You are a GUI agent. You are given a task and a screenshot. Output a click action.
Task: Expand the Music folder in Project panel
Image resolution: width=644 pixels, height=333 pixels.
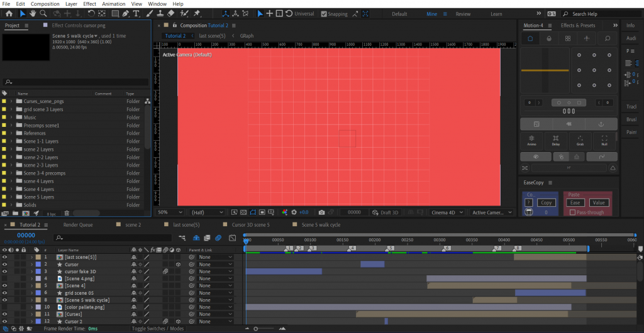click(x=11, y=117)
